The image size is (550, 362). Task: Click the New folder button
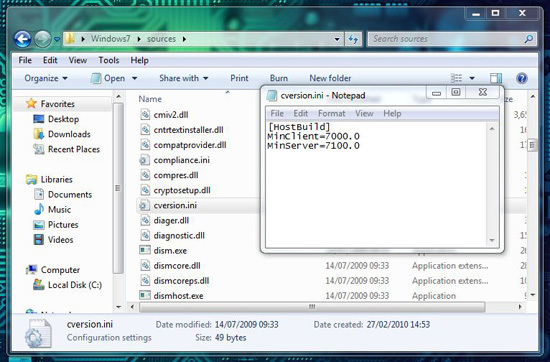point(330,78)
